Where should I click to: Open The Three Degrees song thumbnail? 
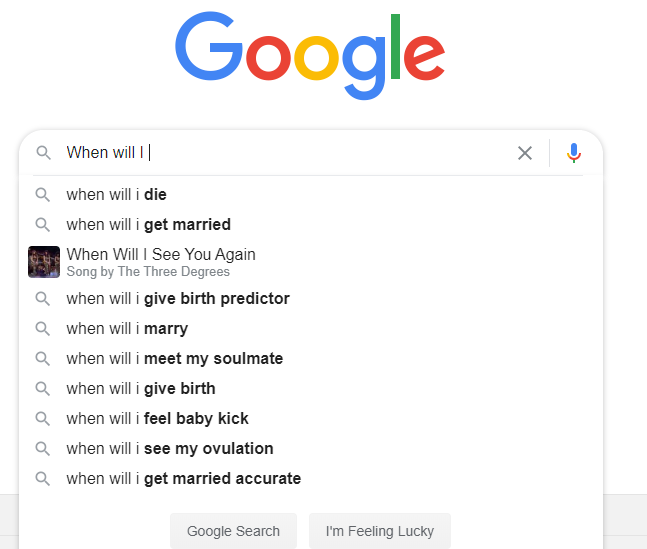tap(44, 262)
